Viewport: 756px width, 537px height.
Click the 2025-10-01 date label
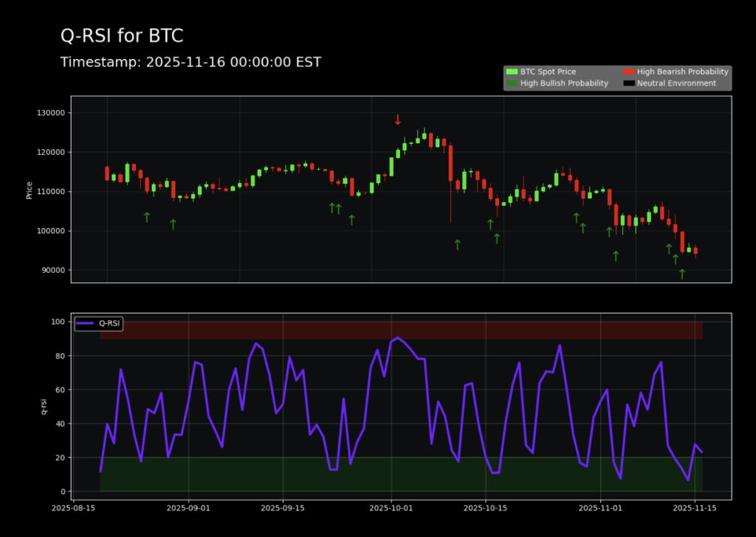pos(391,507)
